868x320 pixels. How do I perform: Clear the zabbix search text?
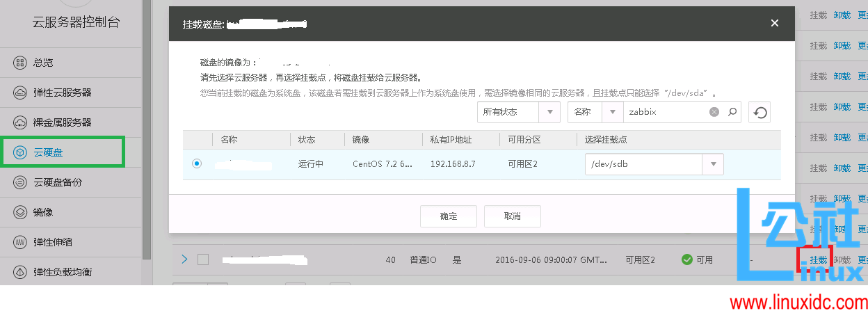714,112
